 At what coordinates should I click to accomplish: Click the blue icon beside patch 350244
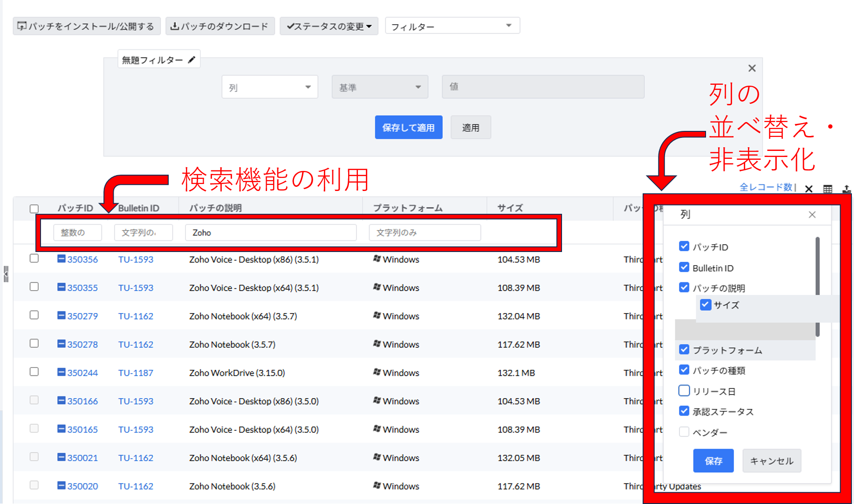[61, 372]
